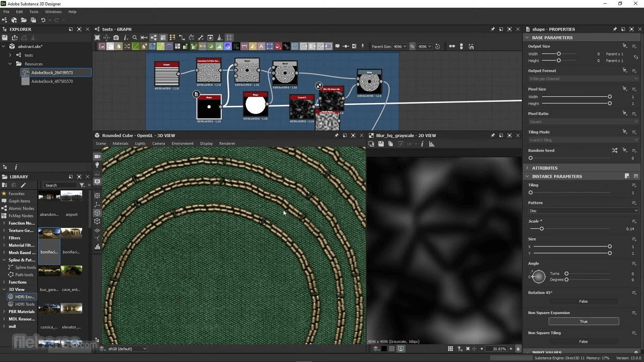Expand PBR Materials library category
This screenshot has height=362, width=644.
click(4, 312)
